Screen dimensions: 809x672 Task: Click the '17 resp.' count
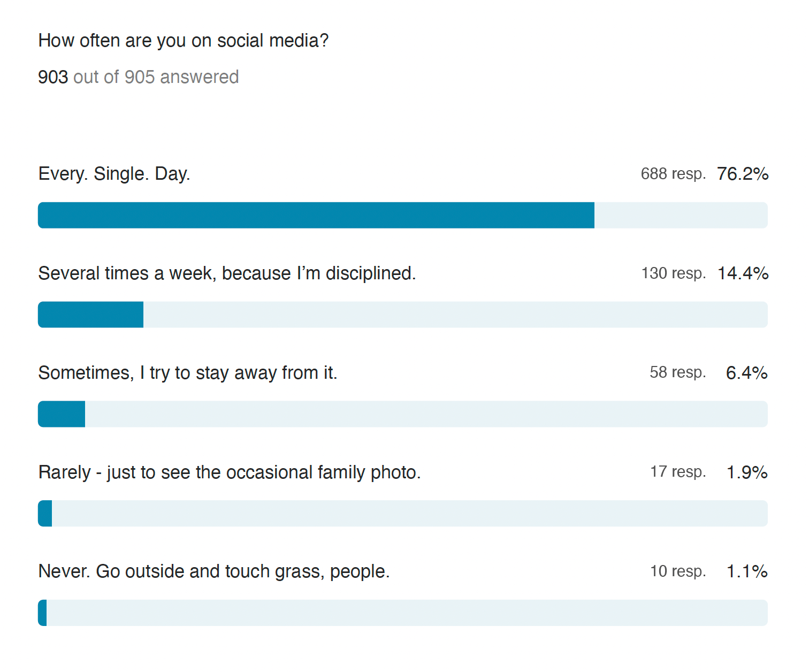click(x=678, y=472)
